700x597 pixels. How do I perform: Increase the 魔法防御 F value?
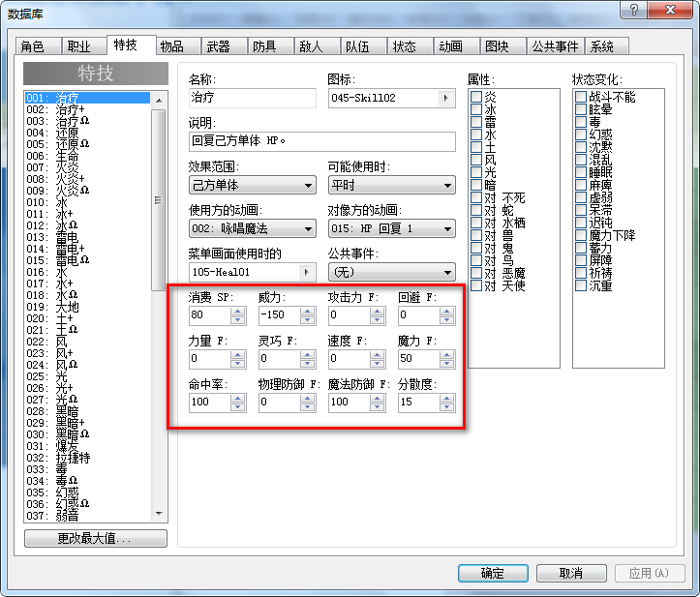coord(378,399)
